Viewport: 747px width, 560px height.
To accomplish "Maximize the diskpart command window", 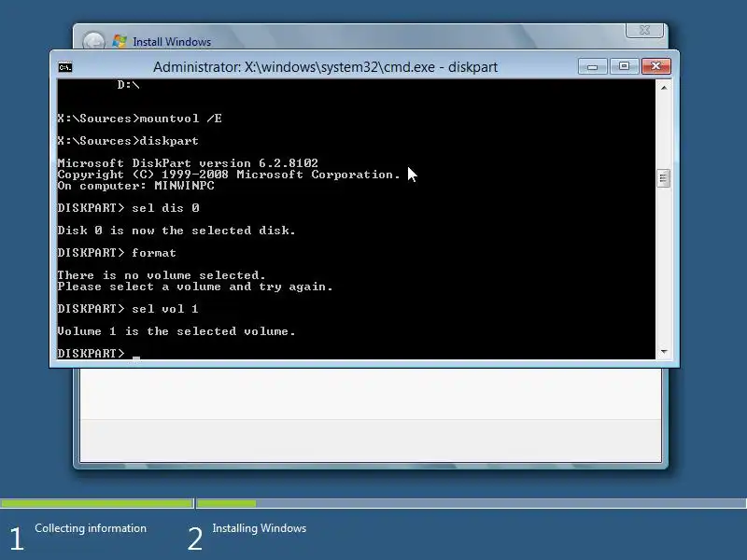I will (624, 66).
